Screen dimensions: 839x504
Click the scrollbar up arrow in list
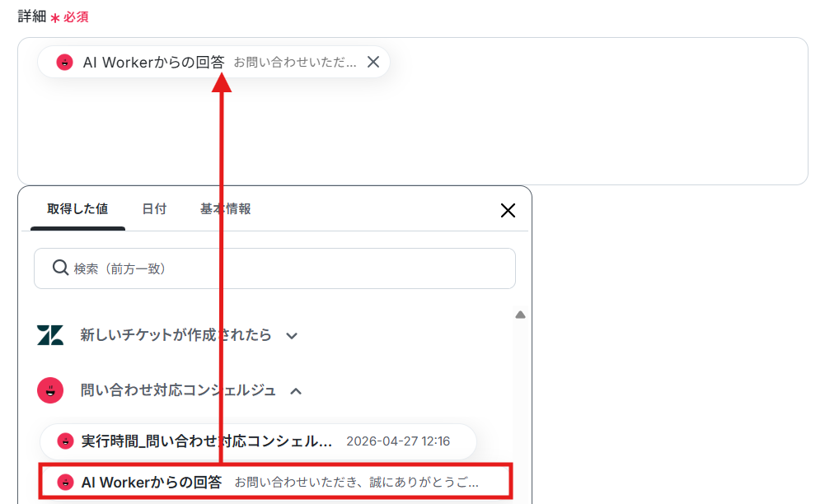click(520, 315)
